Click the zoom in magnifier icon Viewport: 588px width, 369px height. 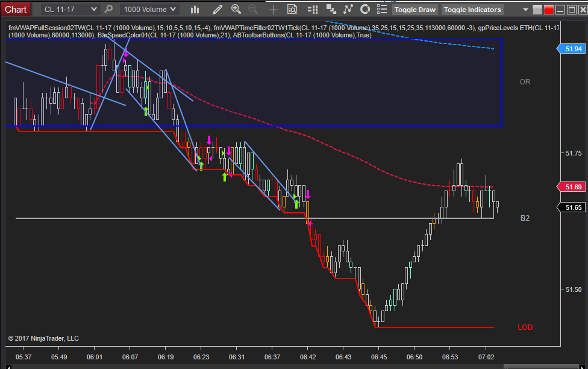tap(236, 10)
